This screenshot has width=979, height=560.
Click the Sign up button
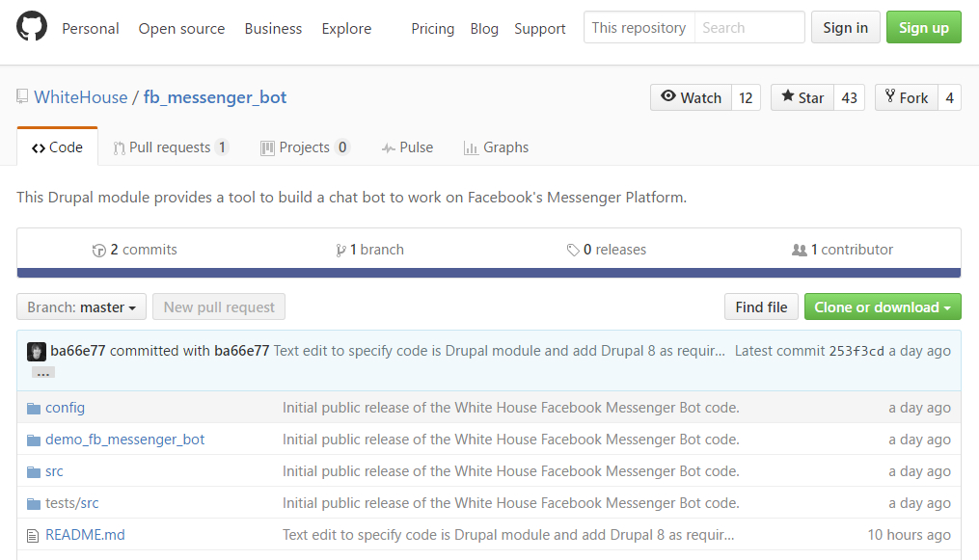point(923,27)
